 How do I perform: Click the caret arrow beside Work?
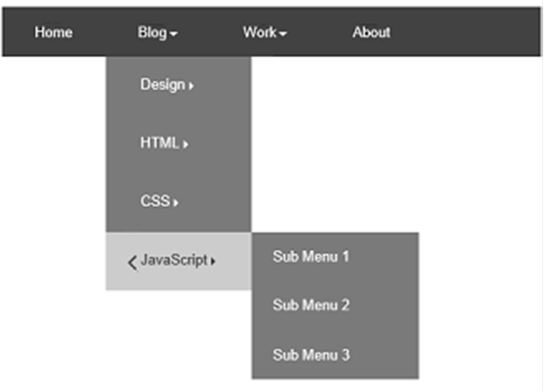pyautogui.click(x=283, y=34)
